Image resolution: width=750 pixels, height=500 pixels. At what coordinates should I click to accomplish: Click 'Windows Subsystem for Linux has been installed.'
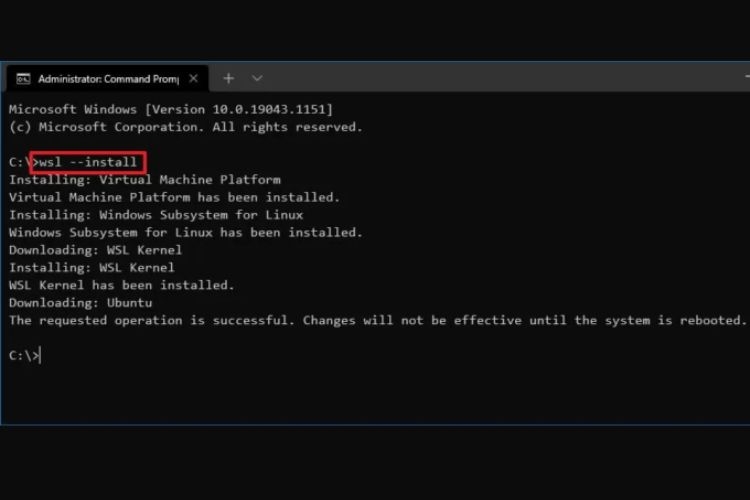186,233
